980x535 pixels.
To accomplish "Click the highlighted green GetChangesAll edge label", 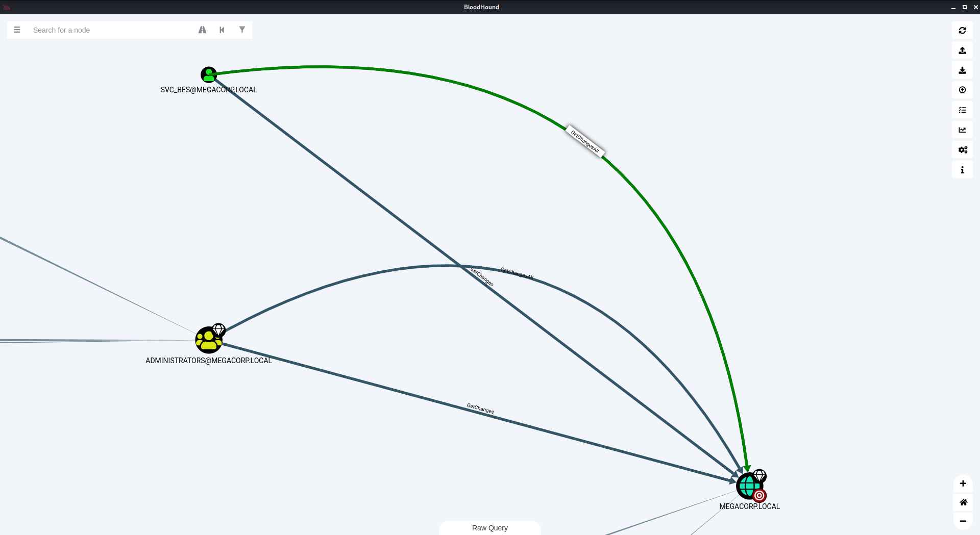I will tap(585, 141).
